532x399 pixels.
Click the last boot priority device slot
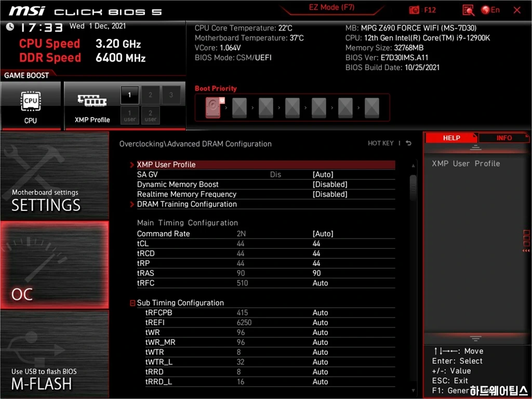pos(372,108)
